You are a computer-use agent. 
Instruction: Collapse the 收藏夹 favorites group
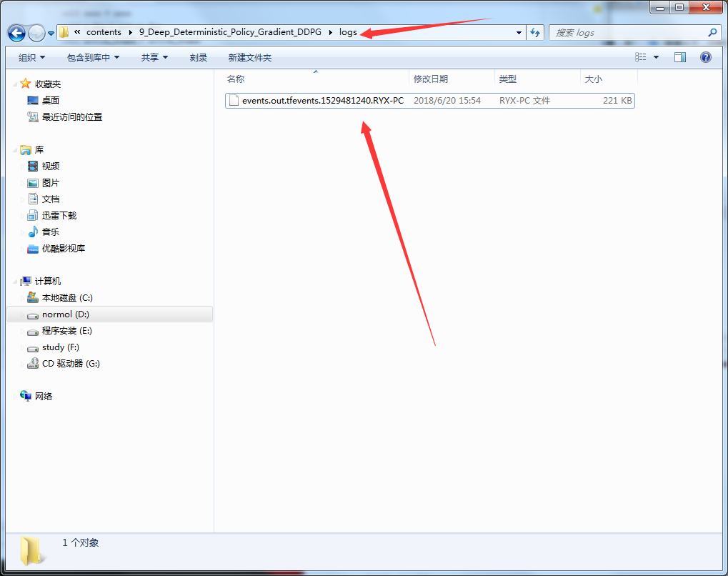coord(16,84)
